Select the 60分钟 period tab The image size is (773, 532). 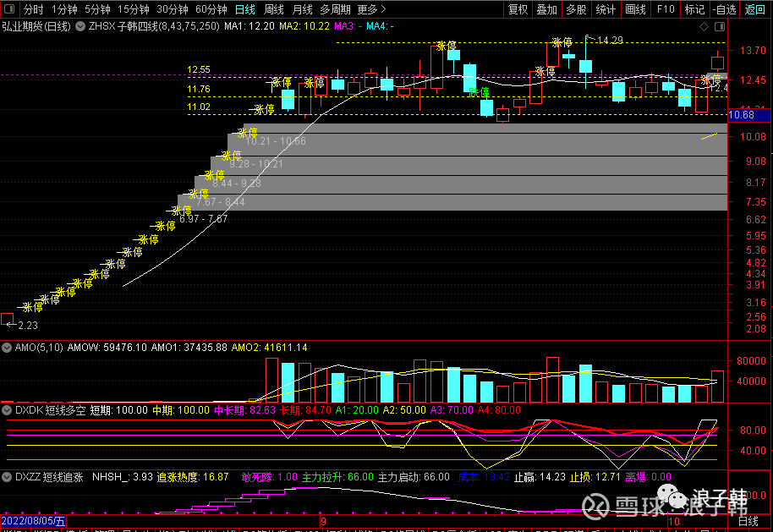(211, 10)
